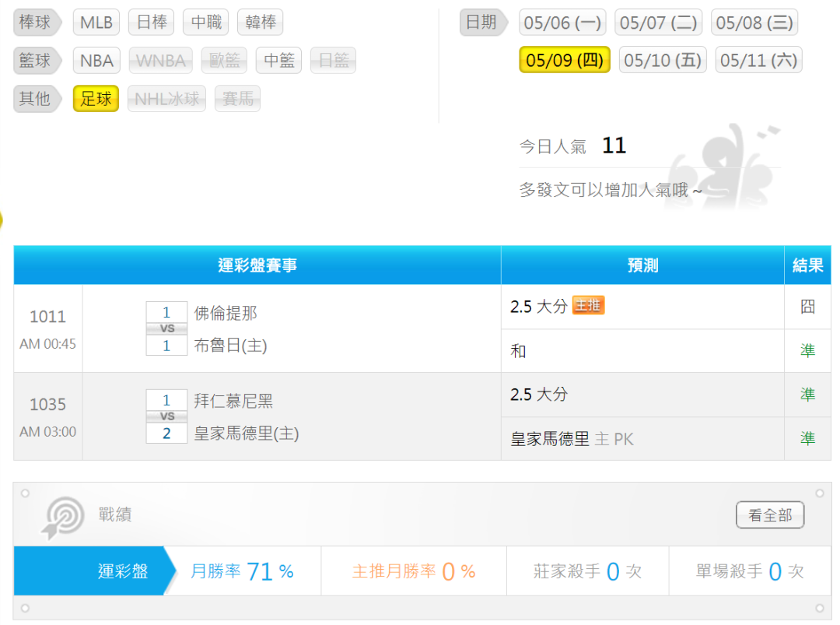Viewport: 840px width, 625px height.
Task: Pick date 05/06 (一)
Action: (562, 23)
